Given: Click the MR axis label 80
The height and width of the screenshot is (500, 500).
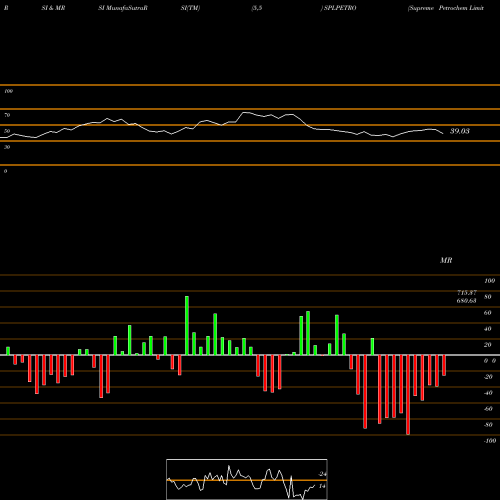Looking at the screenshot, I should click(487, 297).
